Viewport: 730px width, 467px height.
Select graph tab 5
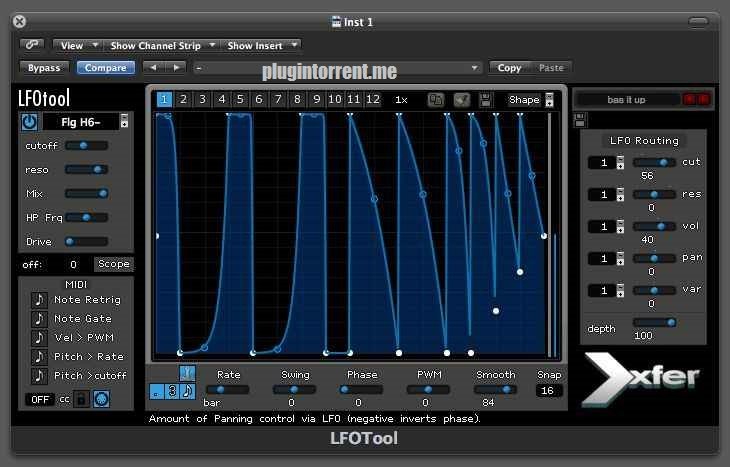coord(240,99)
